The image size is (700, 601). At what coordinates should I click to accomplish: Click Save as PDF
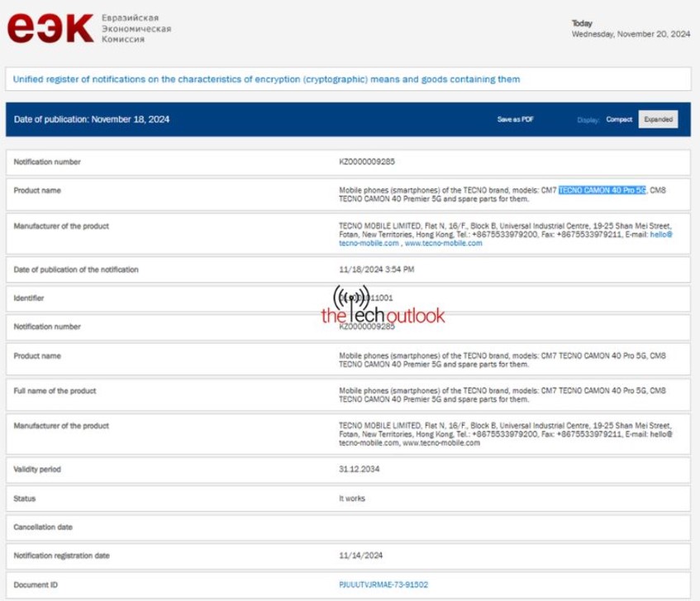[515, 119]
